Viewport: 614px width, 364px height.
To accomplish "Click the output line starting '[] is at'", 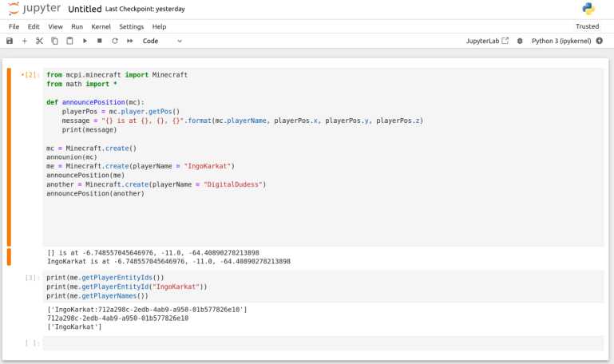I will tap(153, 252).
